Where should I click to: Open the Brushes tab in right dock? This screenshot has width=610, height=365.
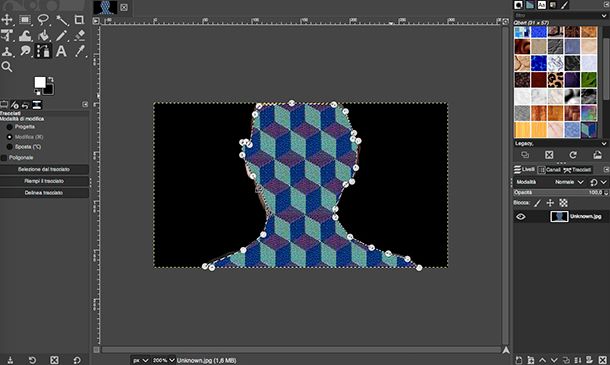tap(518, 5)
